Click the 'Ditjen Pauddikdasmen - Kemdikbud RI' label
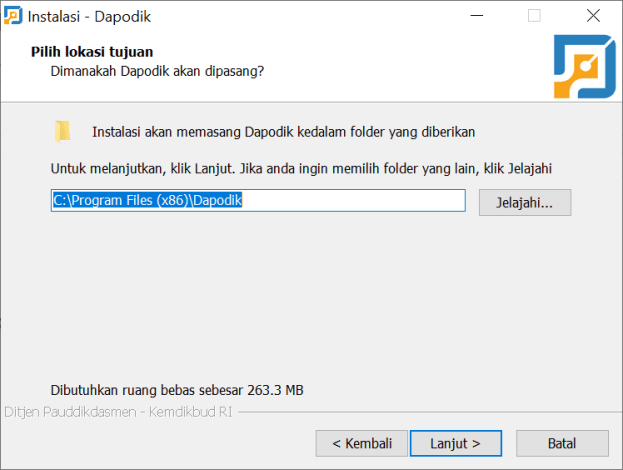 coord(118,412)
